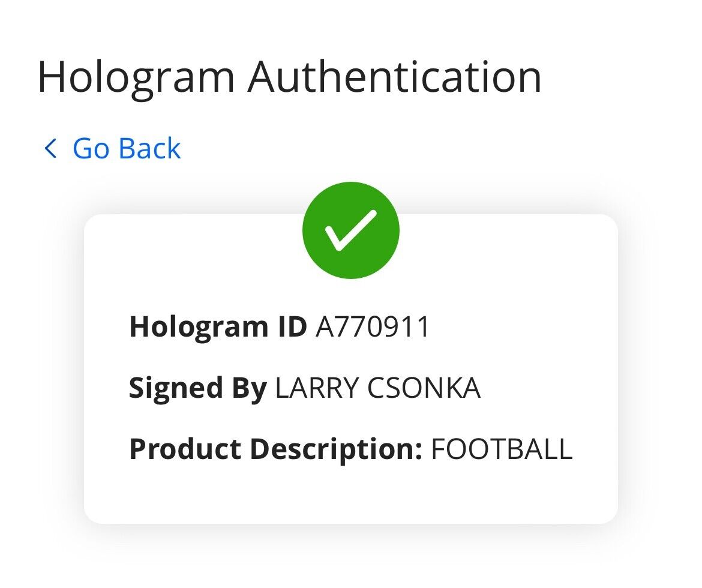702x588 pixels.
Task: Click the green verified checkmark circle
Action: pyautogui.click(x=351, y=230)
